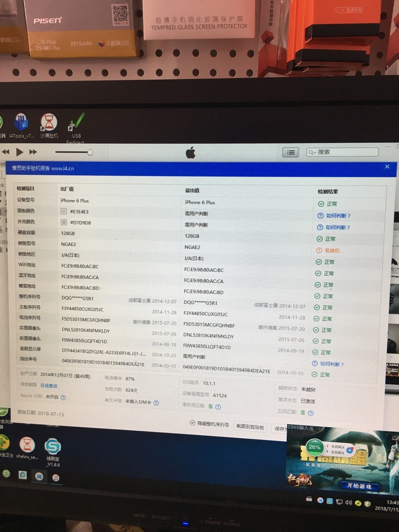This screenshot has width=399, height=532.
Task: Click Bluetooth address FC:E9:98:80:AC:CA in 读出值 column
Action: [x=204, y=281]
